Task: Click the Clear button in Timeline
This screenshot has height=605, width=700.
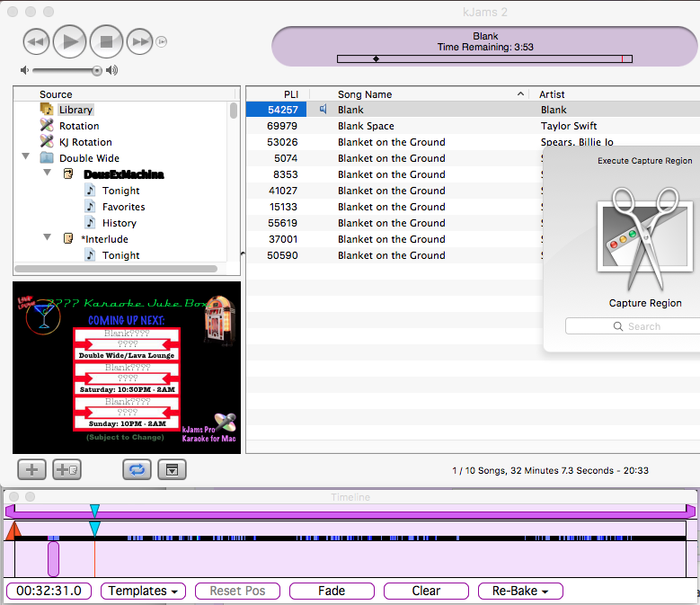Action: click(x=426, y=591)
